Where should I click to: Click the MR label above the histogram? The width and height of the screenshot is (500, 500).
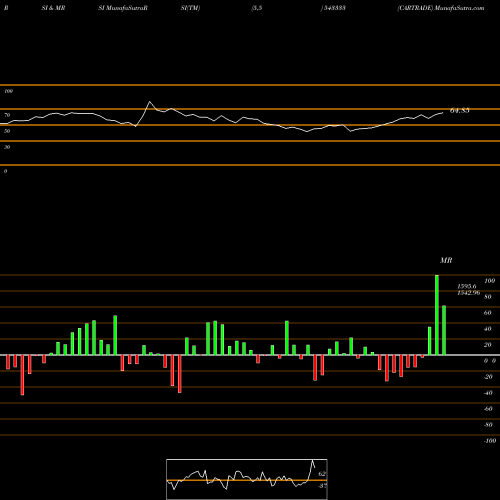(x=446, y=260)
